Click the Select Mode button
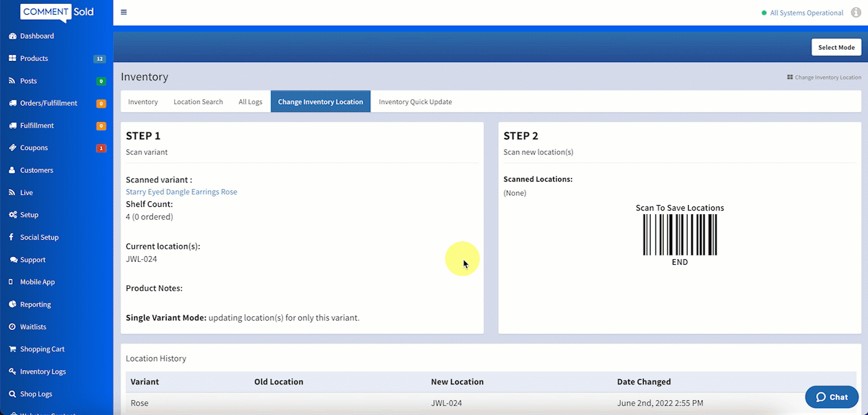Image resolution: width=868 pixels, height=415 pixels. coord(836,47)
